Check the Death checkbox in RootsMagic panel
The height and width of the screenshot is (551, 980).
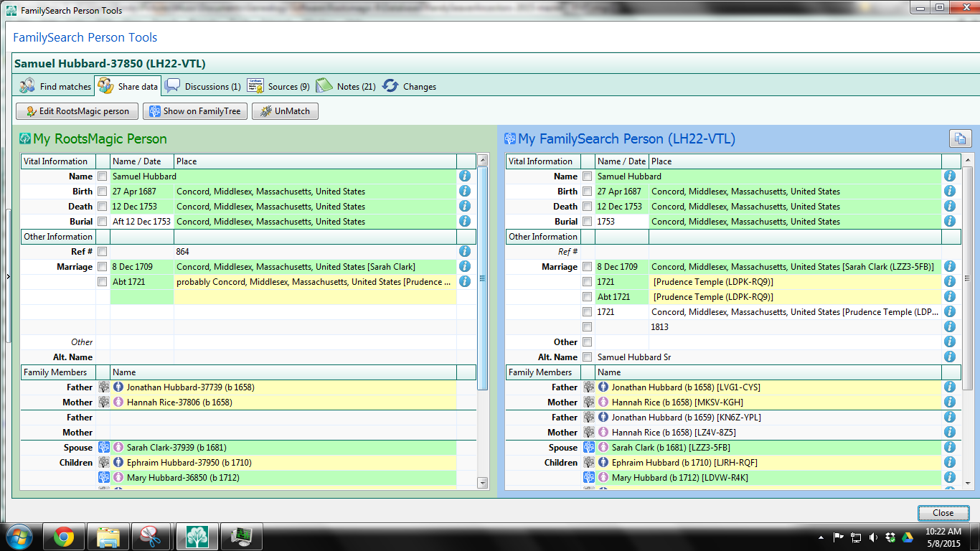(x=103, y=207)
